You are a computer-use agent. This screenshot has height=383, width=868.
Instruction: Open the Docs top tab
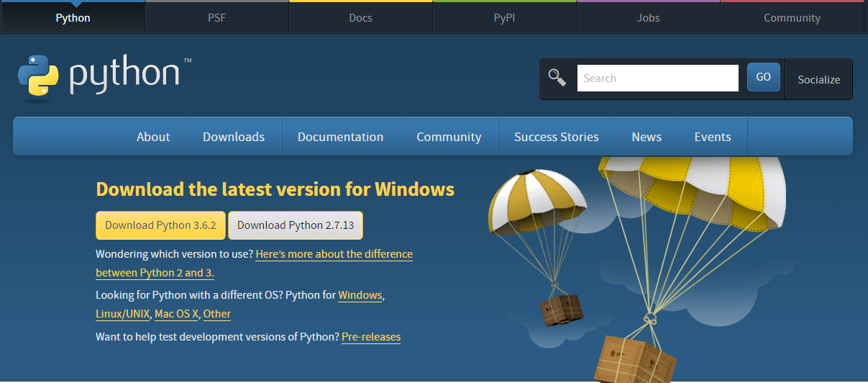(x=360, y=18)
